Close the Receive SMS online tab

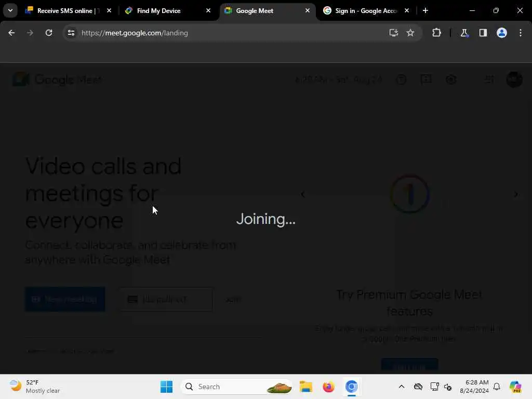pos(109,10)
